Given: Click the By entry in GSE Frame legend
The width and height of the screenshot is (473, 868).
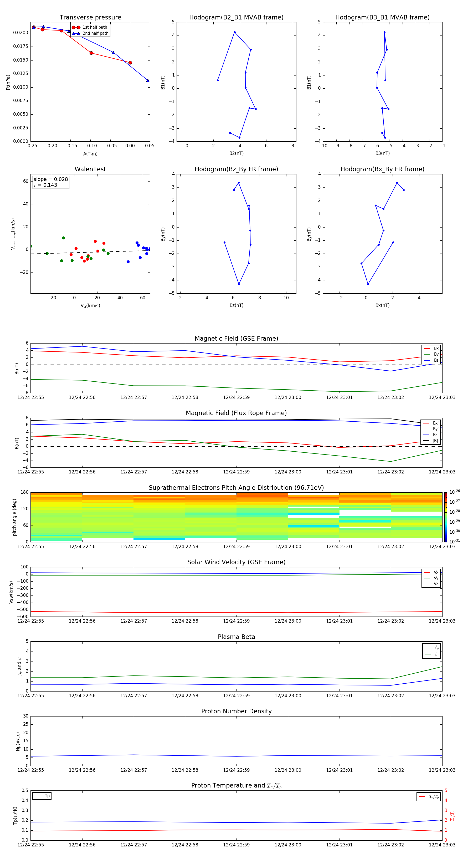Looking at the screenshot, I should click(x=431, y=354).
